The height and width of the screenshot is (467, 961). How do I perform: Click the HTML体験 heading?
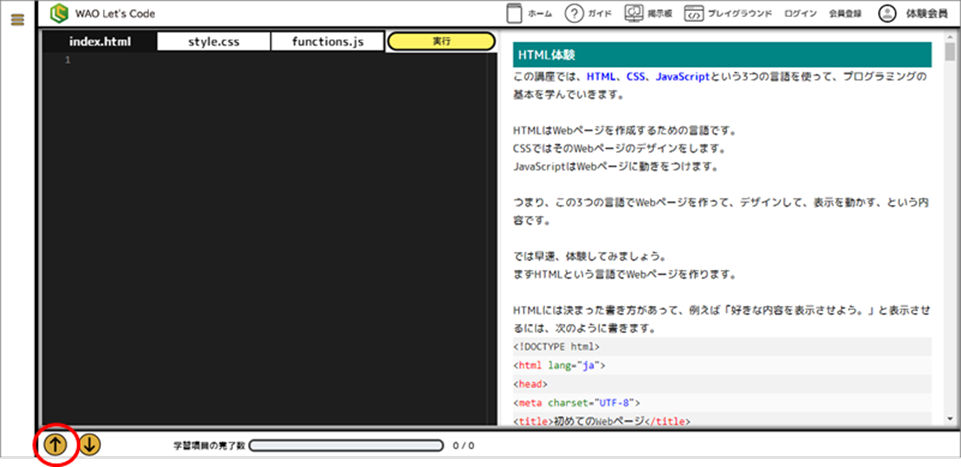pos(722,55)
